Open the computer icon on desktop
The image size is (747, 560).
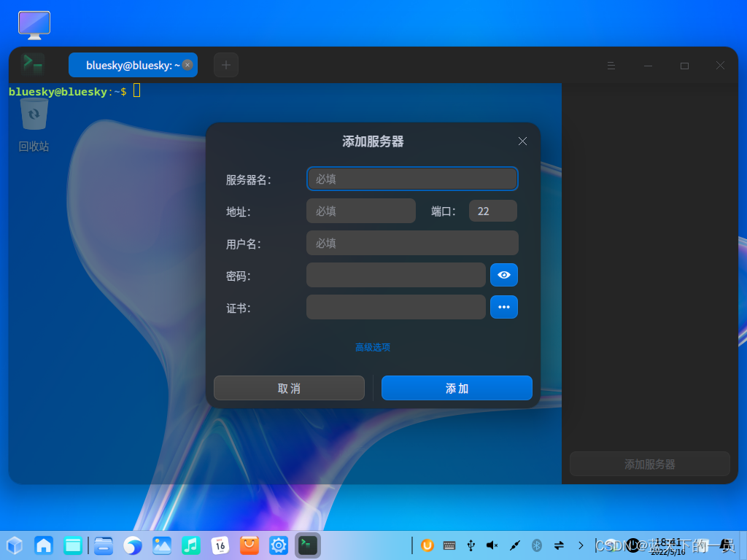[34, 26]
